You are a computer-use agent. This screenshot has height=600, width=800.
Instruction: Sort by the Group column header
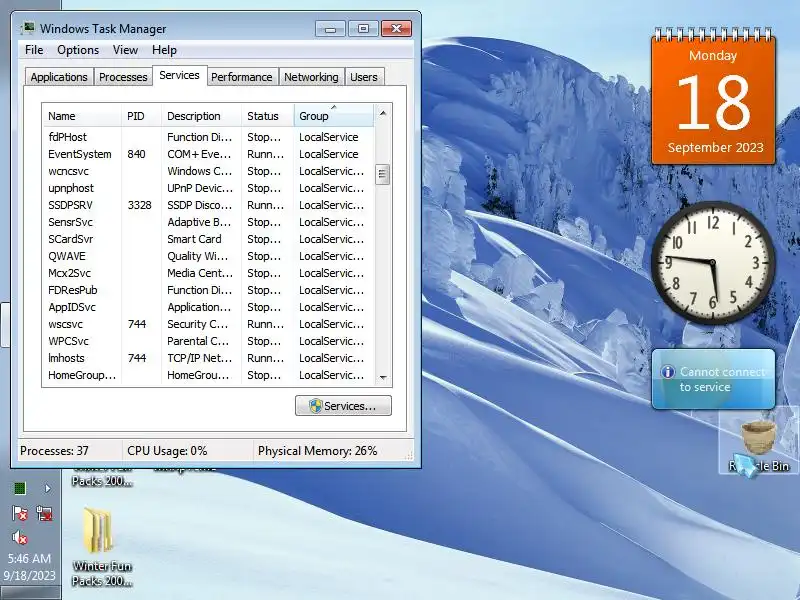pos(334,116)
